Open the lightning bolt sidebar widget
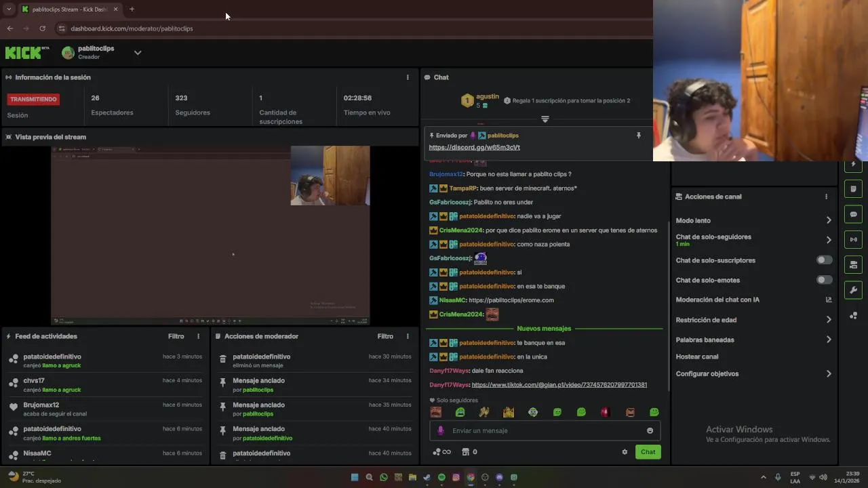The width and height of the screenshot is (868, 488). (854, 165)
